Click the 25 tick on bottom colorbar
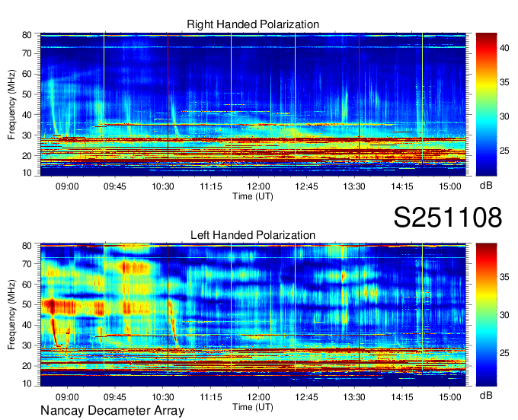 click(x=505, y=354)
